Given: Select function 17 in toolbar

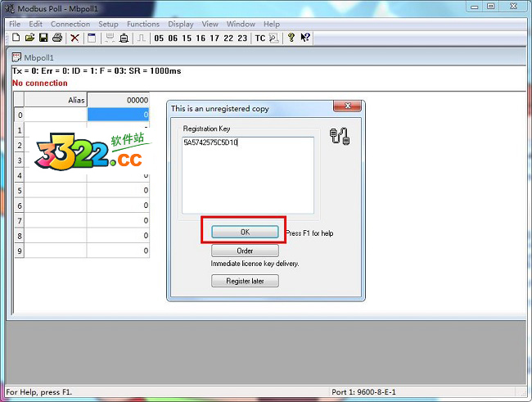Looking at the screenshot, I should [x=214, y=38].
